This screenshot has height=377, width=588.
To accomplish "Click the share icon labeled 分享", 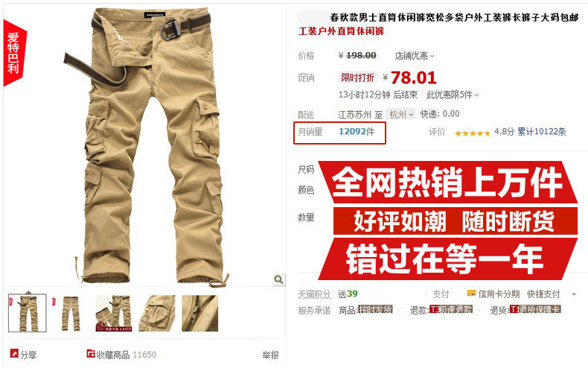I will tap(14, 354).
